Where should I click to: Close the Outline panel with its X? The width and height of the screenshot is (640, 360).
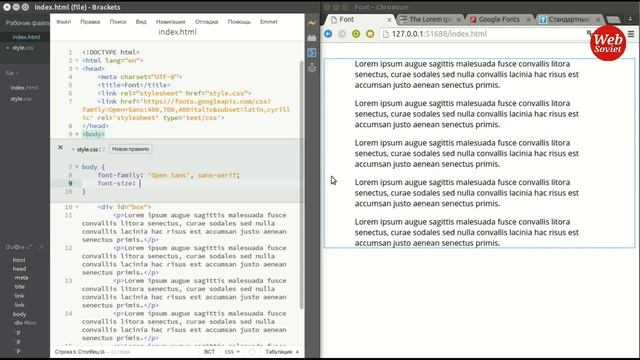42,247
